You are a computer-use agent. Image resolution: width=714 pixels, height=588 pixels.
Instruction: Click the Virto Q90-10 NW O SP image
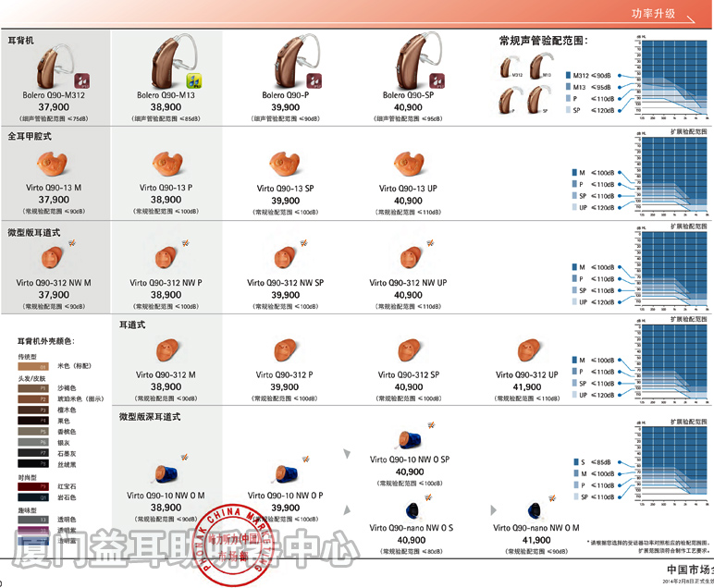click(410, 440)
